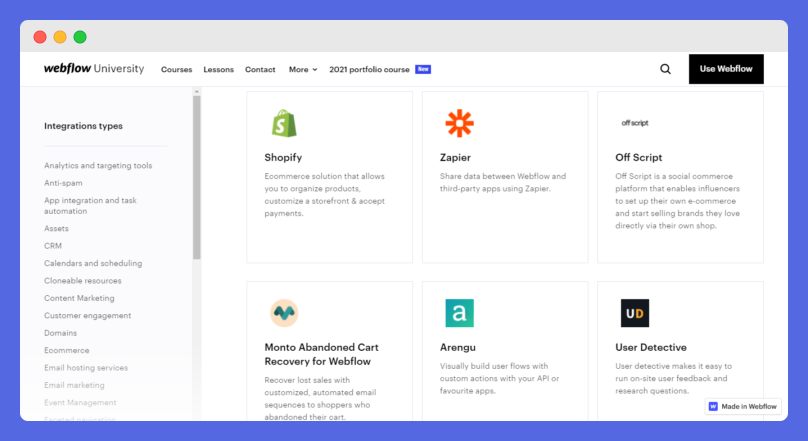Image resolution: width=808 pixels, height=441 pixels.
Task: Select the Assets filter
Action: pyautogui.click(x=56, y=228)
